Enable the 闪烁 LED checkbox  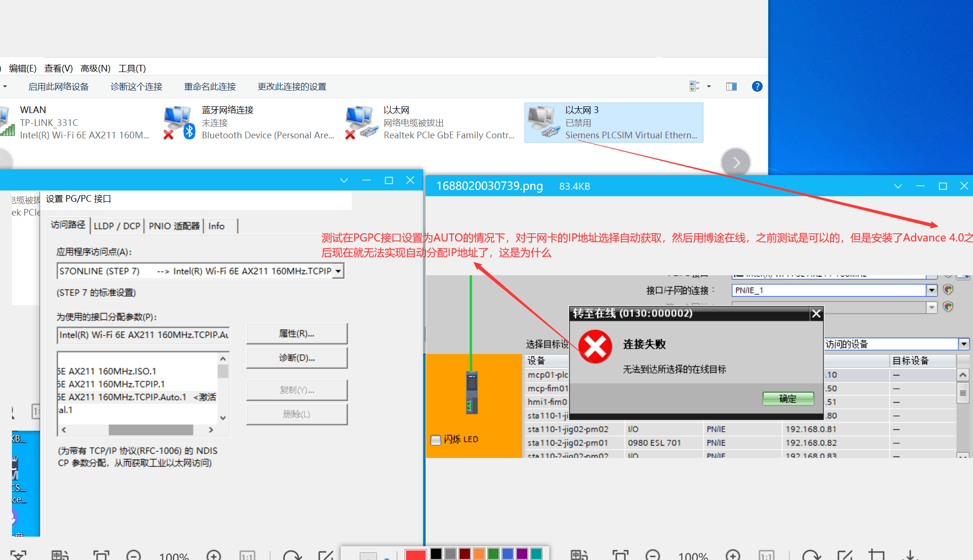[x=436, y=440]
